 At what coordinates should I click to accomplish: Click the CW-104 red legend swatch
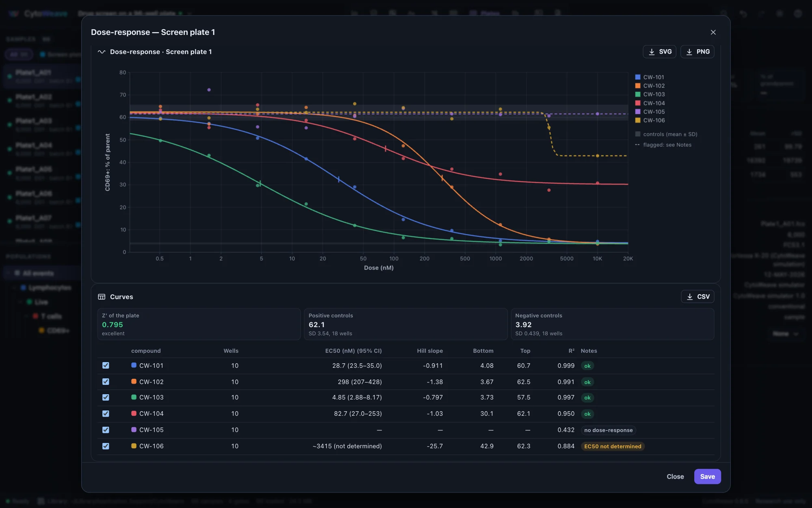point(638,103)
